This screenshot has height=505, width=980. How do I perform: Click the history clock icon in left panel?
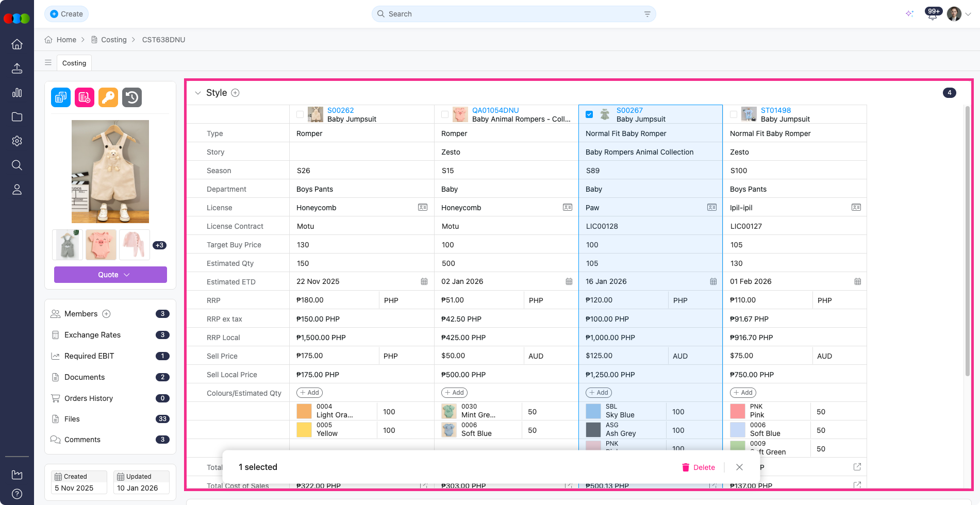pos(132,97)
